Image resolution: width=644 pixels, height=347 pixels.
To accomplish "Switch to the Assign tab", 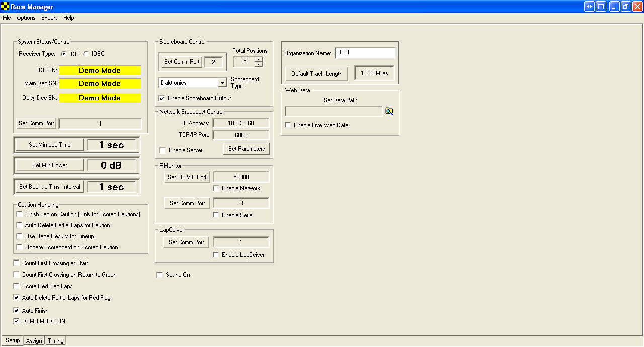I will (x=34, y=341).
